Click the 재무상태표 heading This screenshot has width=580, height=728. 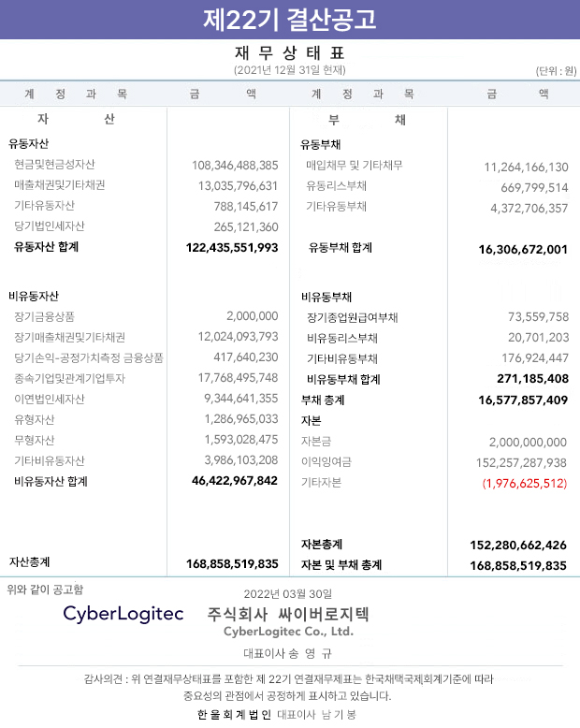click(x=290, y=53)
